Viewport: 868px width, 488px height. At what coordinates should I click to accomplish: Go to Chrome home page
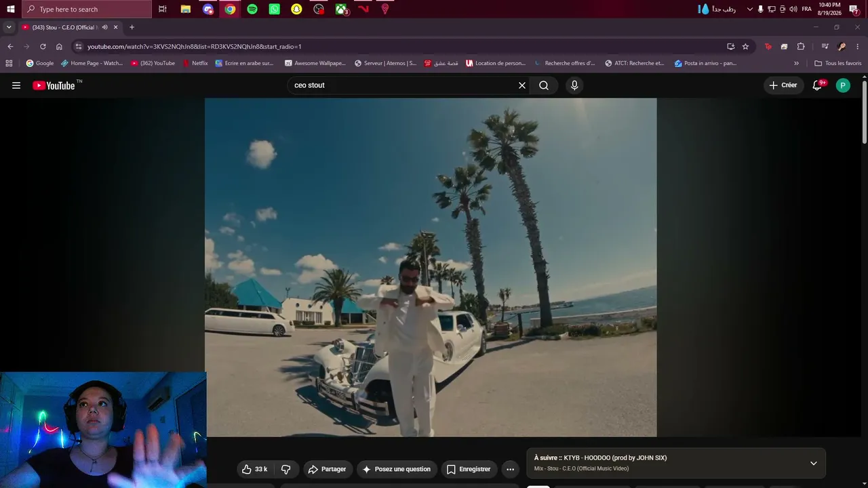tap(59, 46)
